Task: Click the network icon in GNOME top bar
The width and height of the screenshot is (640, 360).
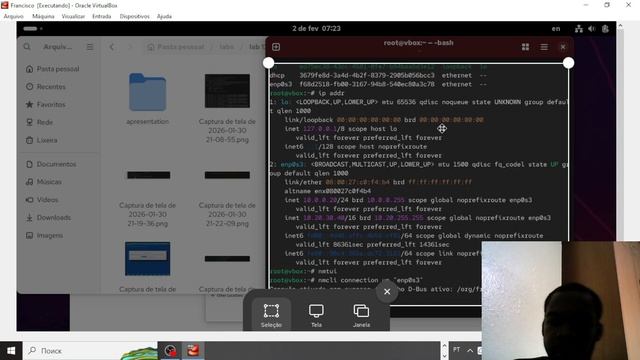Action: 579,29
